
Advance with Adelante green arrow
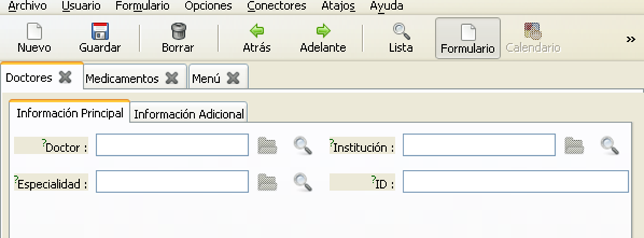[323, 31]
